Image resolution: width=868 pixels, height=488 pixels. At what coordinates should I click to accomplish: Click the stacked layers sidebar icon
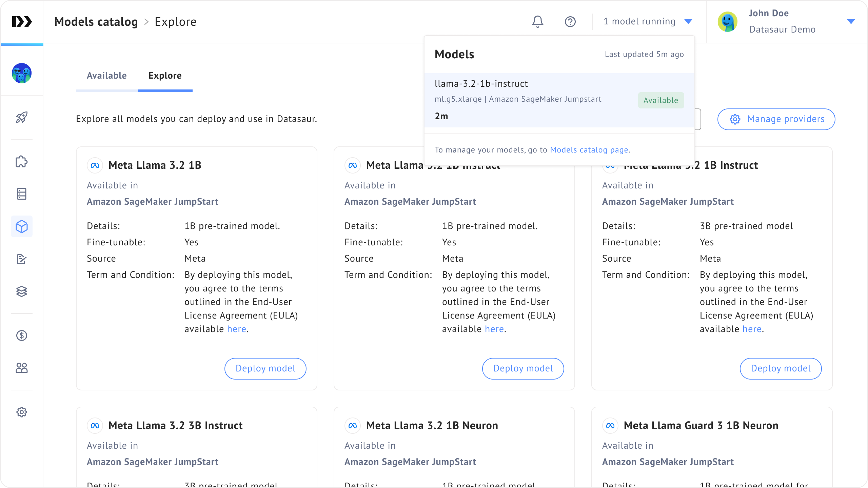[x=22, y=291]
